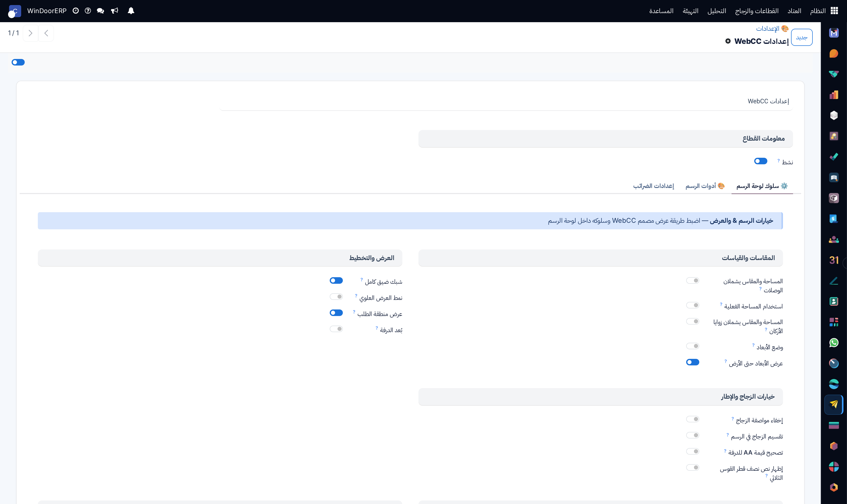Toggle عرض الأبعاد حتى الأرض switch
Screen dimensions: 847x504
click(x=692, y=362)
